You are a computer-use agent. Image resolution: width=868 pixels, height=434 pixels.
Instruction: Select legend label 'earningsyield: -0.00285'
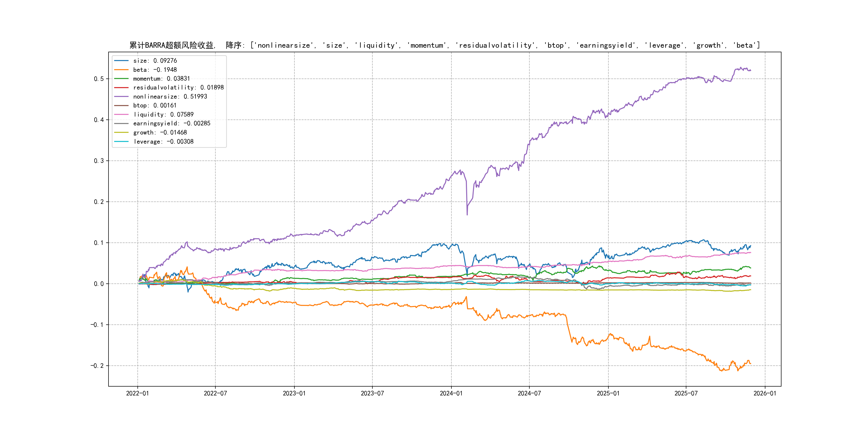[171, 124]
